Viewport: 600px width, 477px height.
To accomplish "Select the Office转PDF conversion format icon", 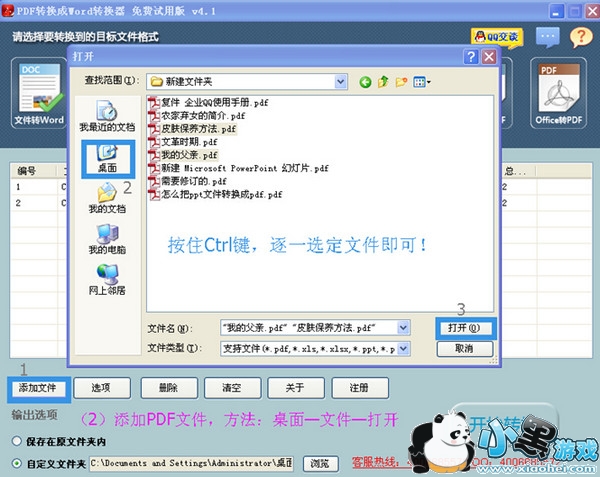I will pos(558,93).
